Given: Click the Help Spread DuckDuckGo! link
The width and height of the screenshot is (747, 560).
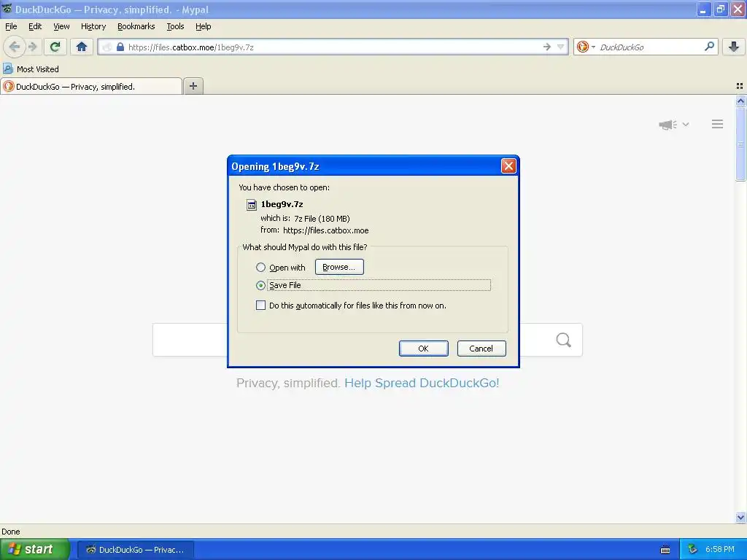Looking at the screenshot, I should pos(422,383).
